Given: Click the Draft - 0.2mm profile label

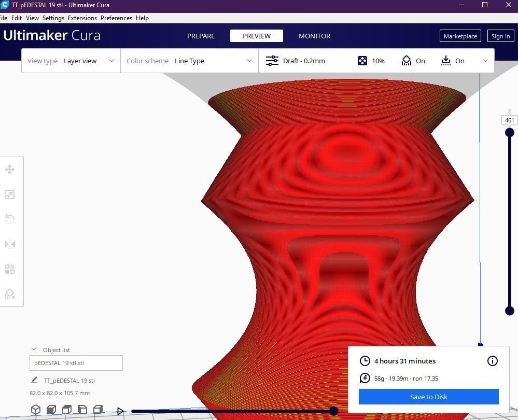Looking at the screenshot, I should 304,61.
